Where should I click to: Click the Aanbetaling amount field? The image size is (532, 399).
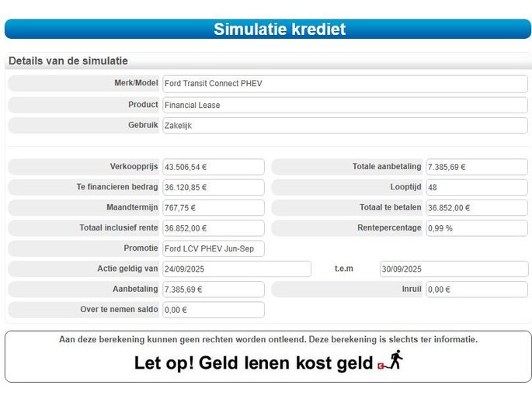coord(213,290)
